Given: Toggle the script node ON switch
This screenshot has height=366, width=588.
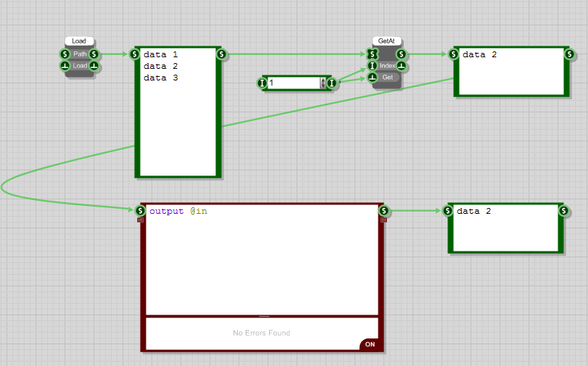Looking at the screenshot, I should click(370, 344).
